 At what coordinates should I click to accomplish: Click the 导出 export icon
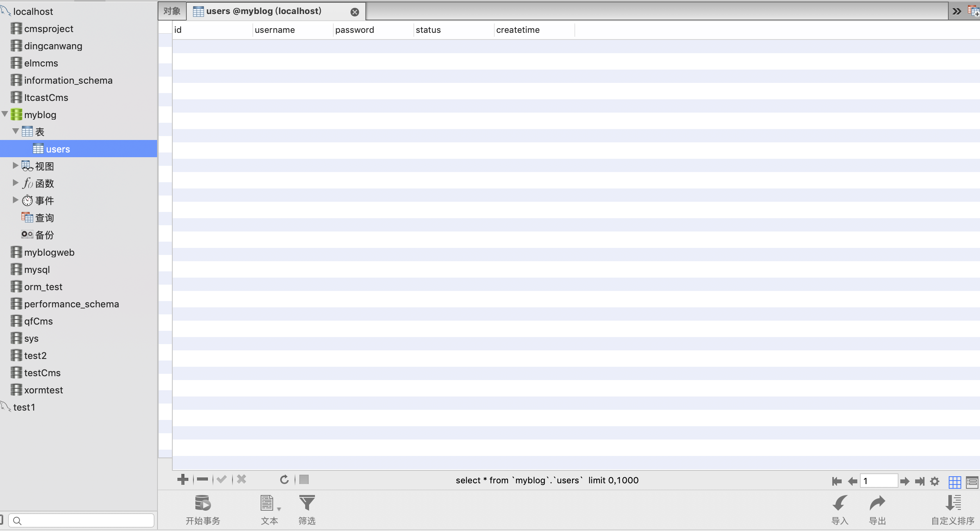point(877,504)
